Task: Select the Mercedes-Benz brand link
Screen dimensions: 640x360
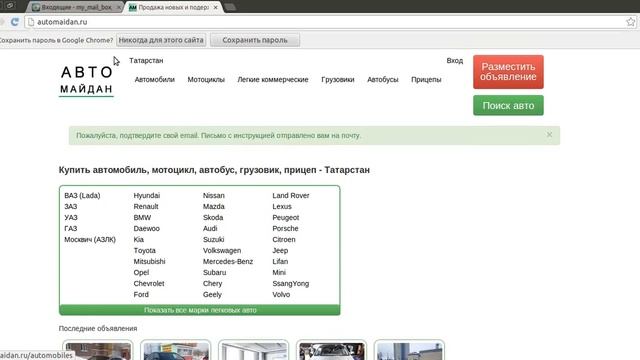Action: pos(228,262)
